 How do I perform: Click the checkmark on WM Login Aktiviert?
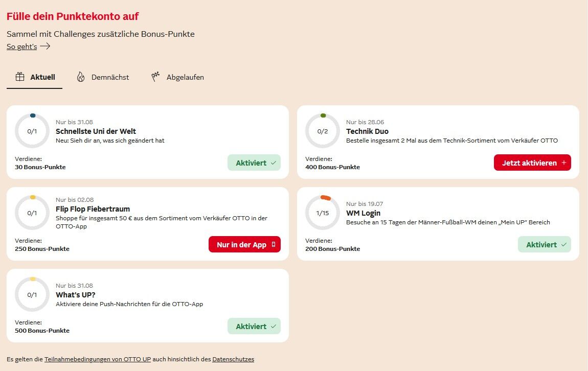click(563, 245)
